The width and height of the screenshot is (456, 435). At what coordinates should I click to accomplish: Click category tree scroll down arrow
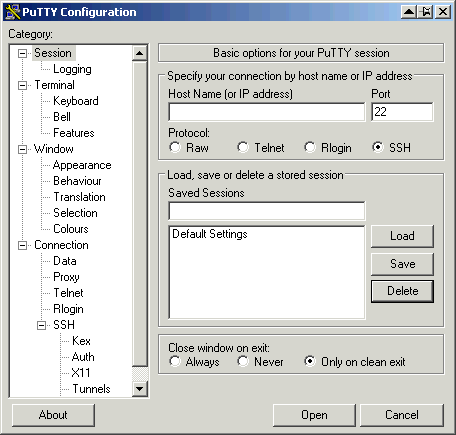pos(140,389)
